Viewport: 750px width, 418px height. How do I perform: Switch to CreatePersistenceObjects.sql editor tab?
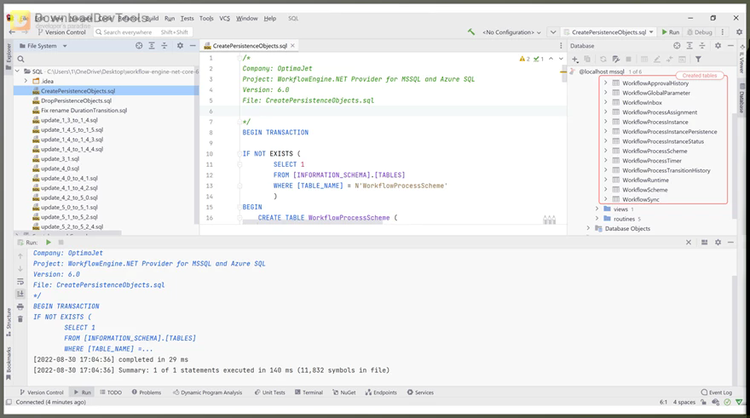click(250, 46)
